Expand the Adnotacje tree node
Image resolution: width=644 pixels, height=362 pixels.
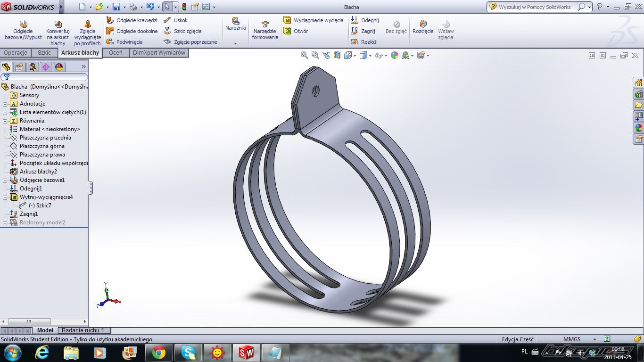[x=5, y=104]
